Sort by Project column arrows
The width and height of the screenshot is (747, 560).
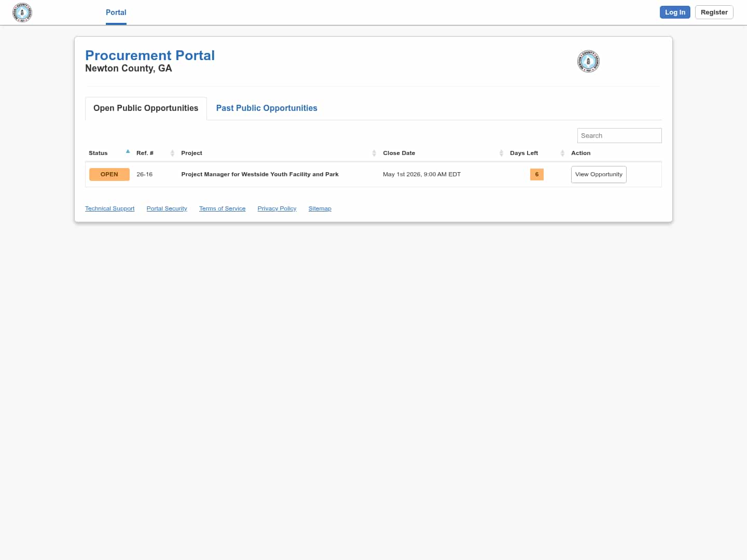(x=374, y=153)
